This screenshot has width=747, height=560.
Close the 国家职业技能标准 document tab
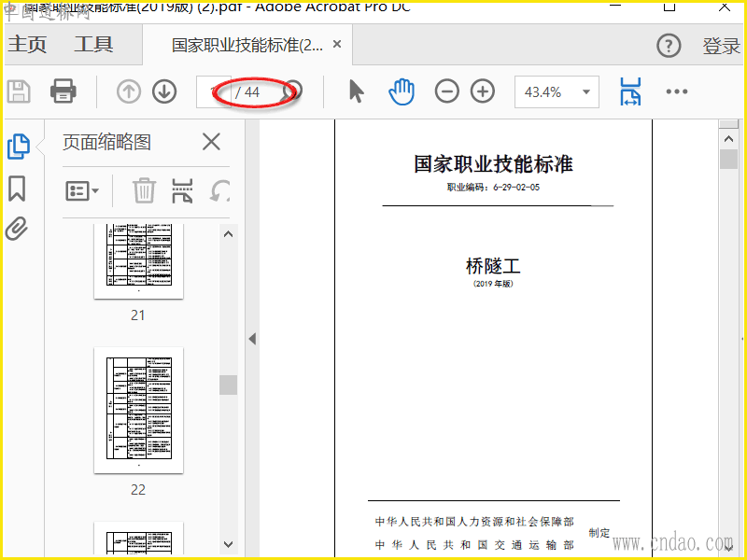coord(337,44)
